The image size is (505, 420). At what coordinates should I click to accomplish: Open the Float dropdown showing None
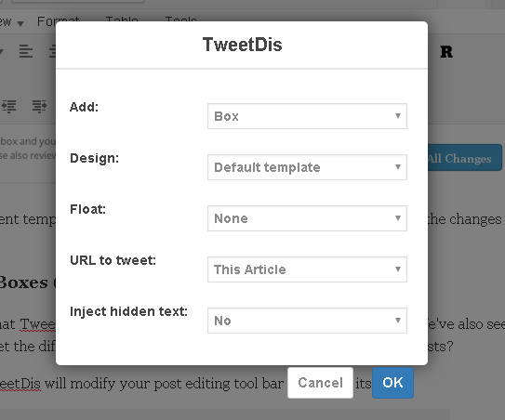pos(307,218)
